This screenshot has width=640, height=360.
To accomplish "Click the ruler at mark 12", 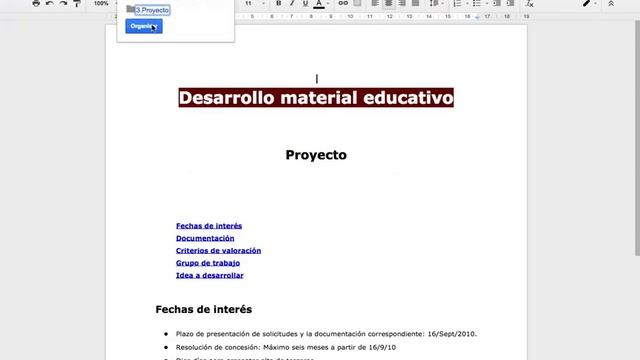I will [389, 16].
